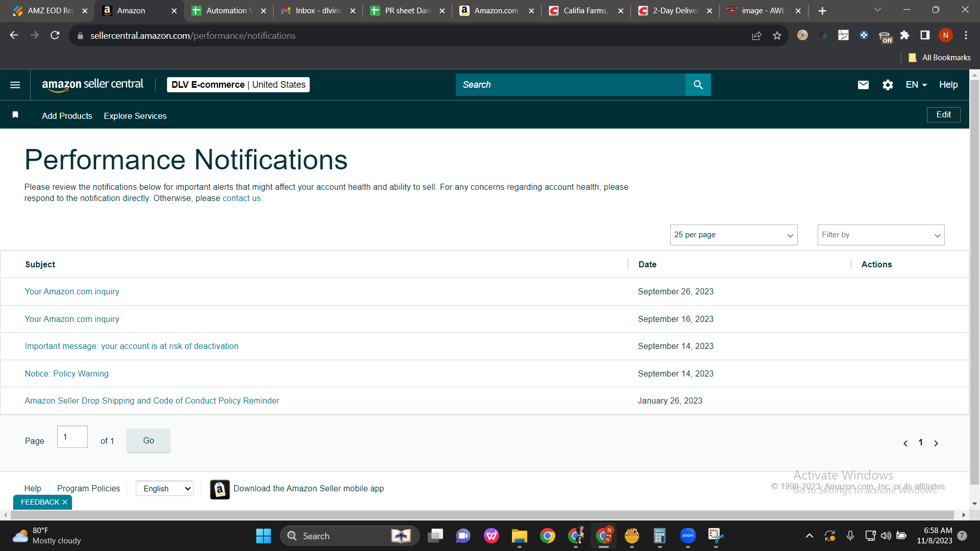This screenshot has height=551, width=980.
Task: Click the search magnifier button
Action: click(x=698, y=85)
